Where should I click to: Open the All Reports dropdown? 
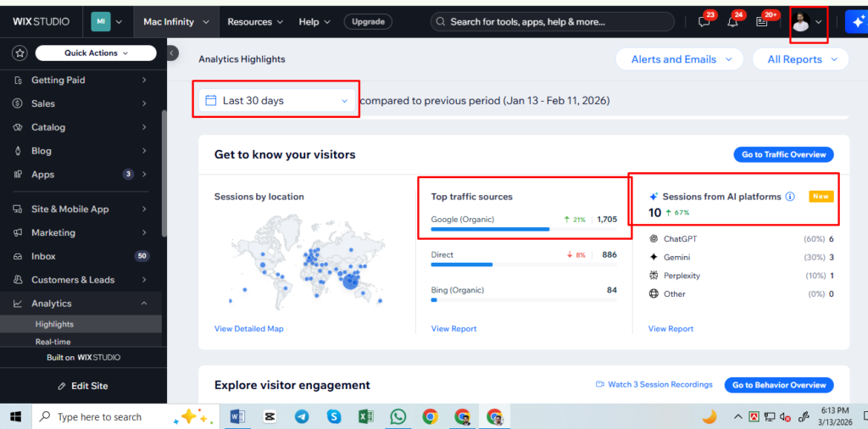800,59
